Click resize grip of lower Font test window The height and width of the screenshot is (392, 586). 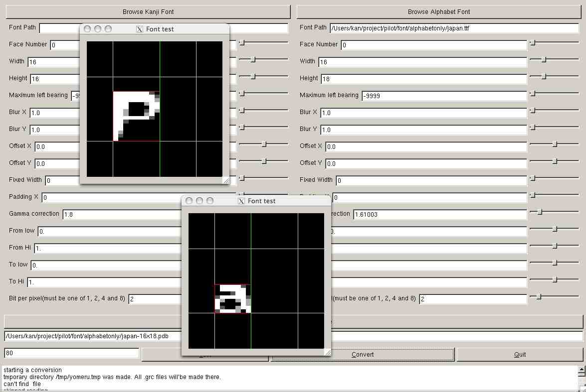(x=327, y=352)
